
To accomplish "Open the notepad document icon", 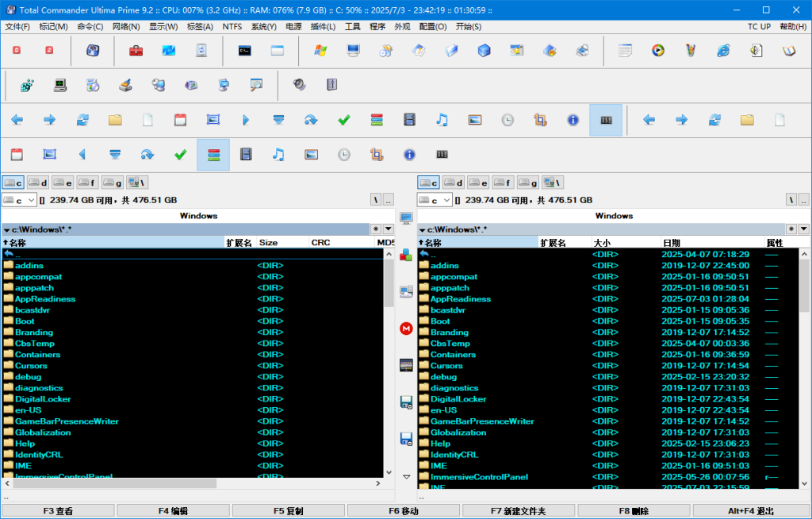I will [626, 50].
